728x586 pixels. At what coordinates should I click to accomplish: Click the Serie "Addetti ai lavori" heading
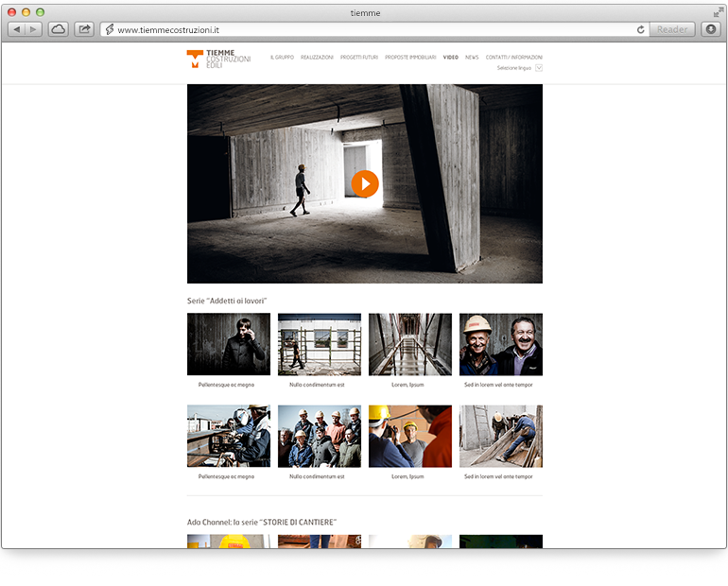227,301
